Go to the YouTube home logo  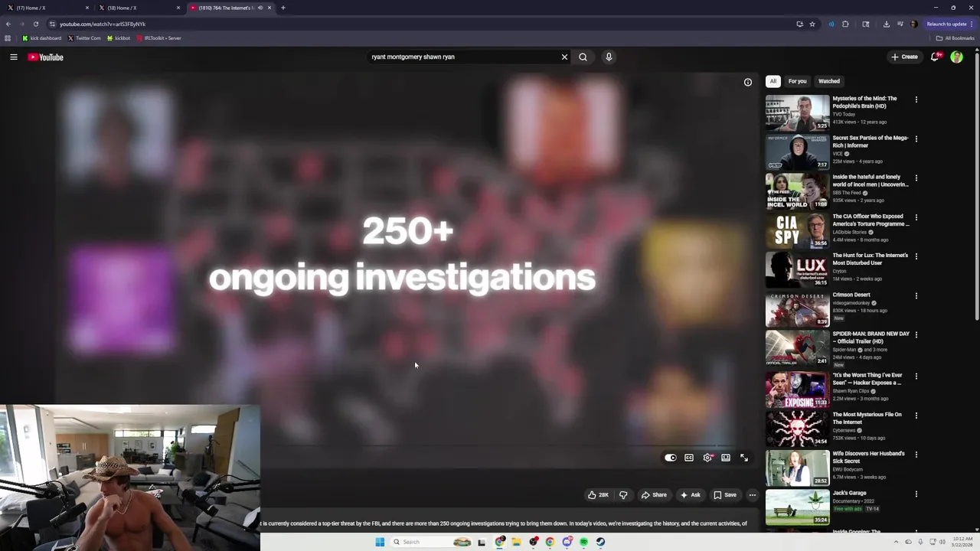tap(46, 57)
